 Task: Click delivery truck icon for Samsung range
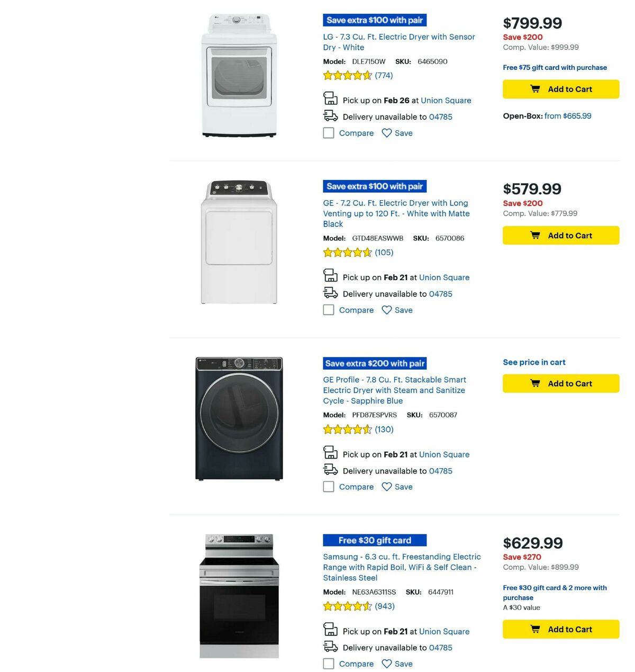[x=330, y=646]
